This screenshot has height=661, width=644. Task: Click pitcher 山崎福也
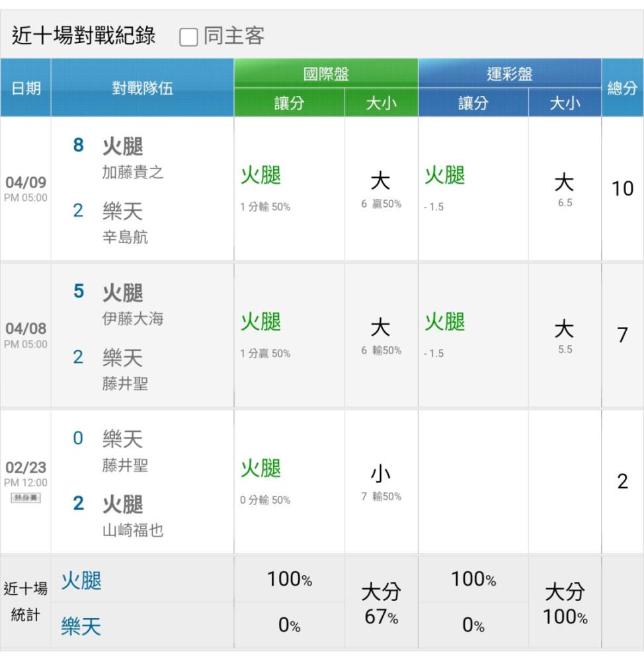(132, 530)
